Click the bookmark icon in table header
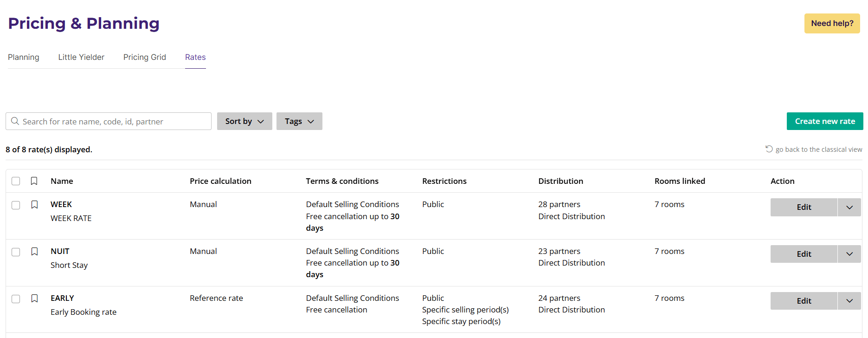The image size is (868, 338). 34,181
